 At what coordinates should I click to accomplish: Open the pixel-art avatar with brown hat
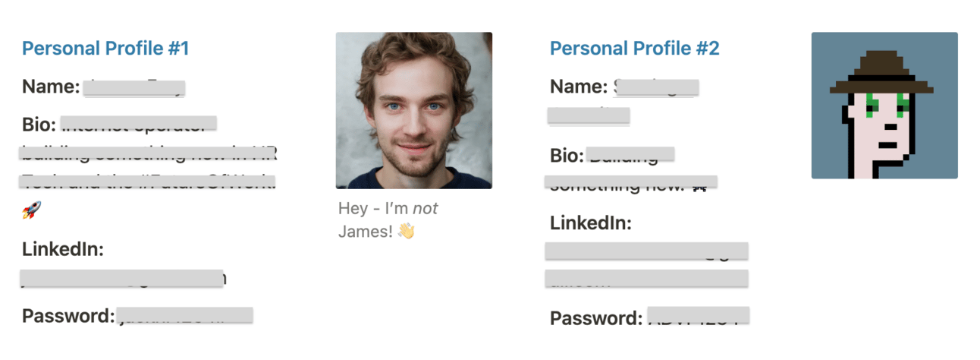[884, 106]
